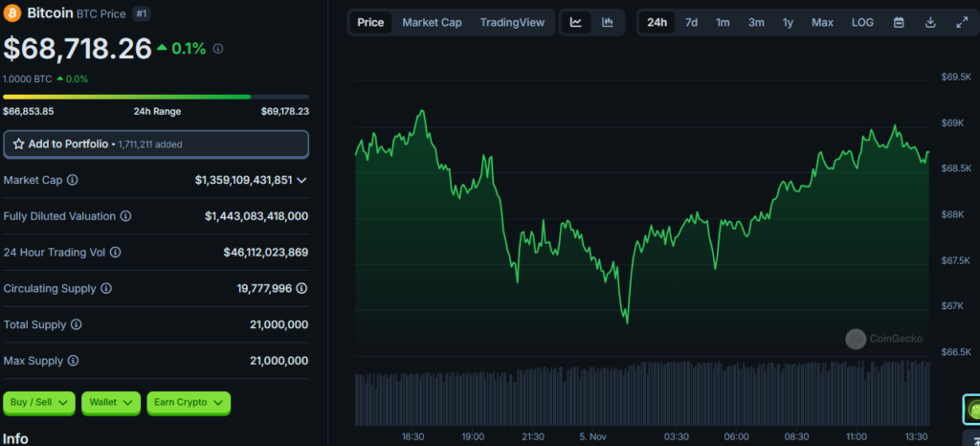Select the 7d time range
Screen dimensions: 980x446
(x=691, y=22)
